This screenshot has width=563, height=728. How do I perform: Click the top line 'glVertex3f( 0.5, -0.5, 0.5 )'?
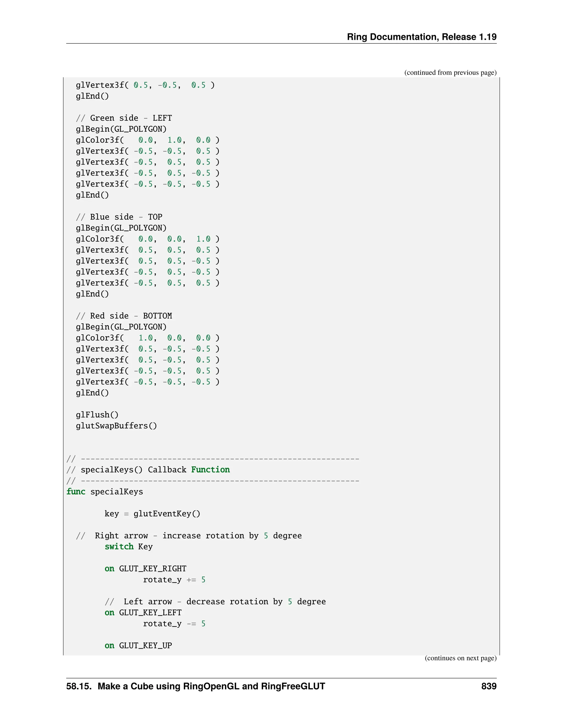pos(145,85)
